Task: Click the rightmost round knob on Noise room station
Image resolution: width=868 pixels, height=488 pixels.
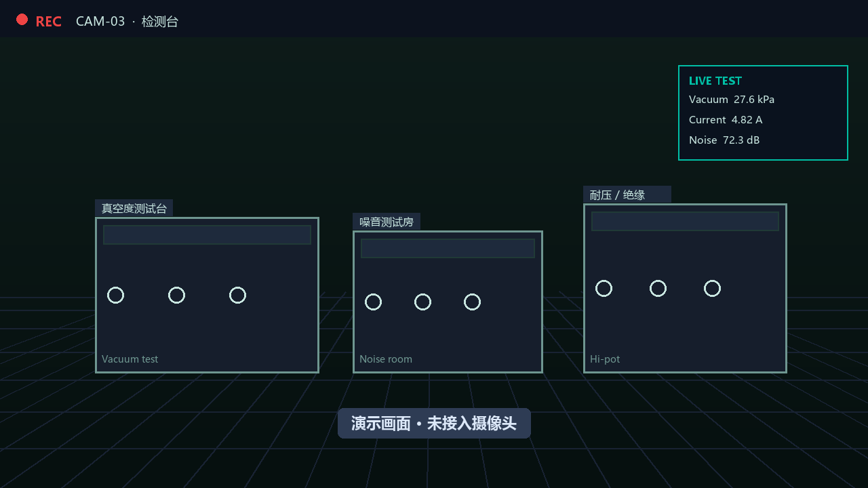Action: pyautogui.click(x=472, y=302)
